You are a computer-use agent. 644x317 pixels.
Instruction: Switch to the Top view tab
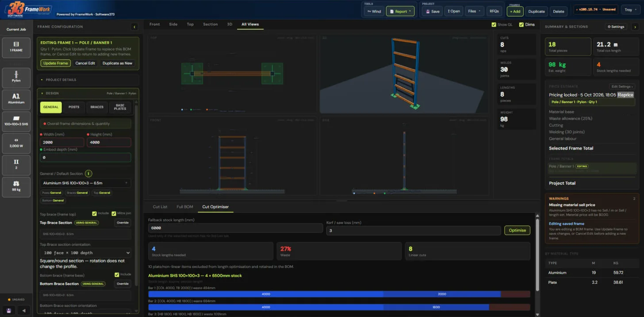[190, 24]
